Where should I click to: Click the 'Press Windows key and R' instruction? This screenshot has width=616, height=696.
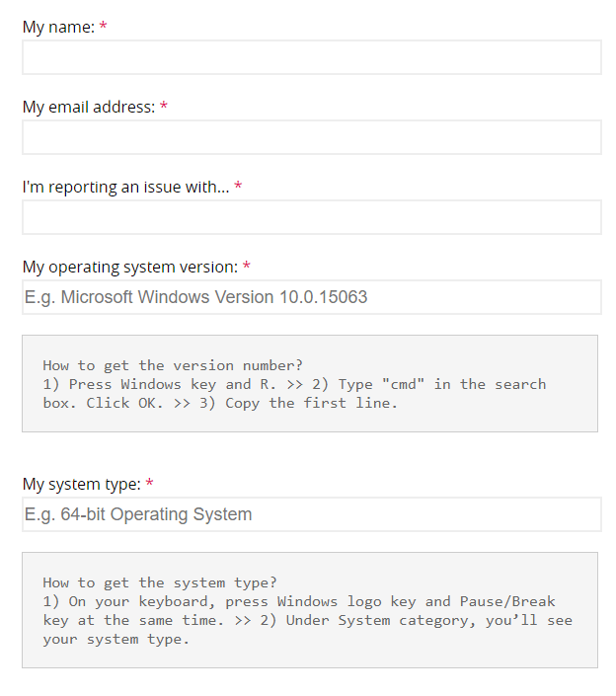tap(168, 384)
